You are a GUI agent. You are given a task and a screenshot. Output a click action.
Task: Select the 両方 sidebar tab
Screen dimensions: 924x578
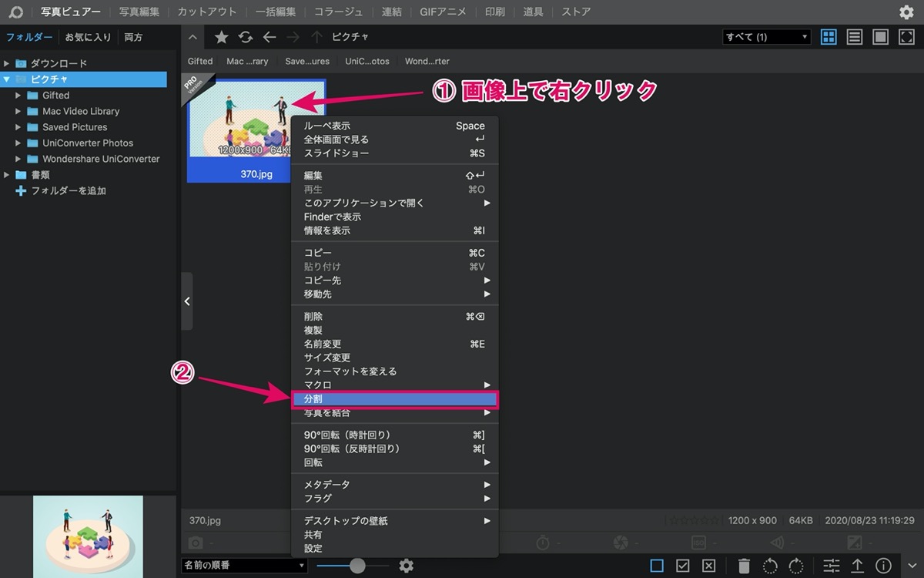tap(133, 37)
